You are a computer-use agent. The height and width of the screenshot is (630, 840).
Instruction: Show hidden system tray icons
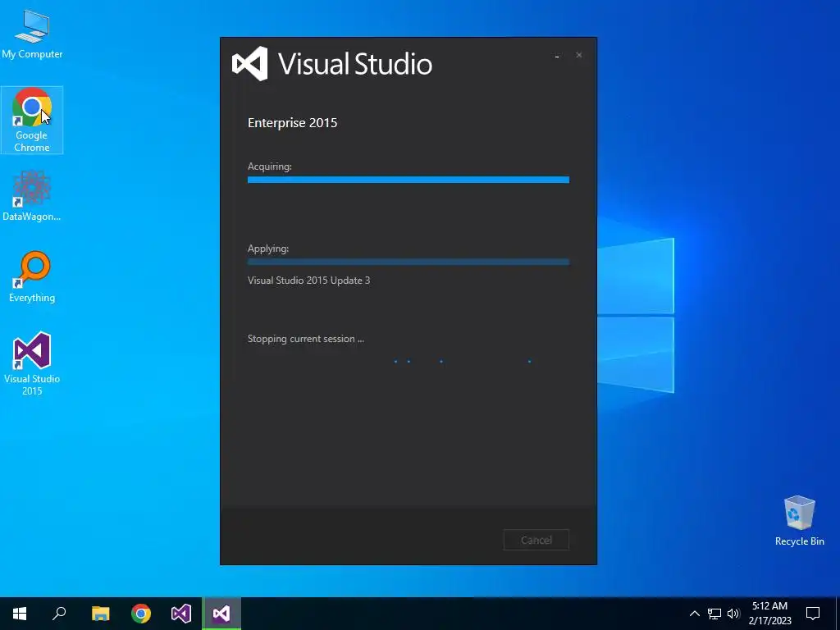(x=694, y=614)
